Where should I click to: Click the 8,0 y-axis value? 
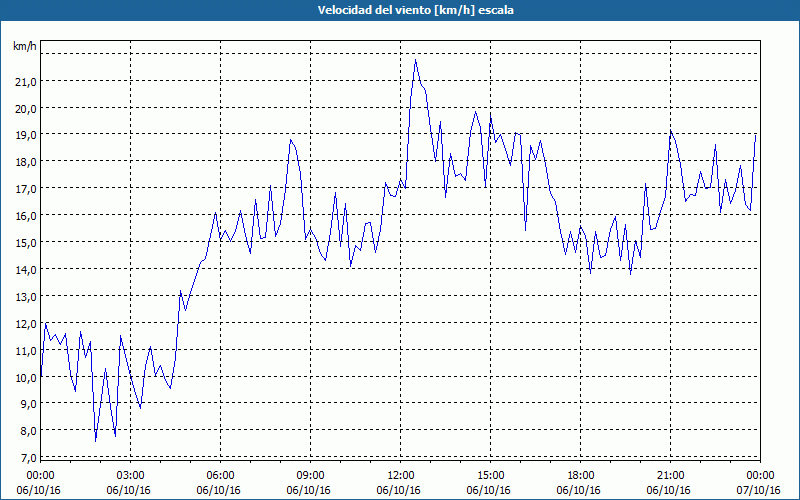point(29,431)
